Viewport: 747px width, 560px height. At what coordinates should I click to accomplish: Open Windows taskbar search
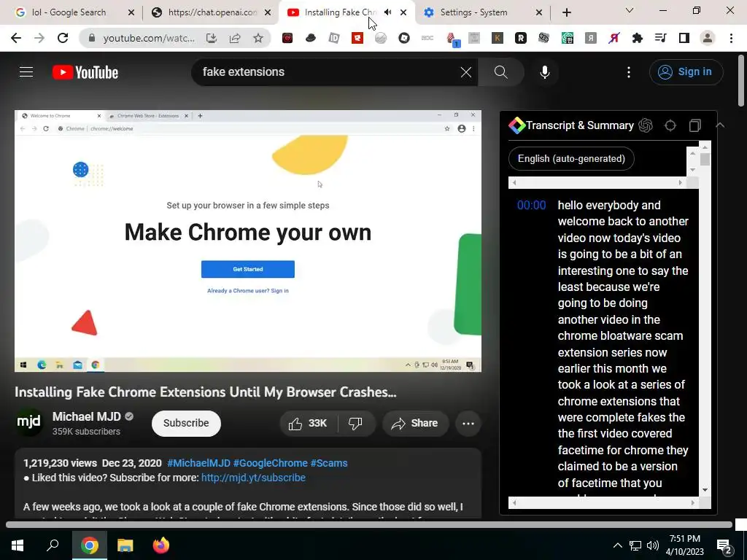point(53,545)
